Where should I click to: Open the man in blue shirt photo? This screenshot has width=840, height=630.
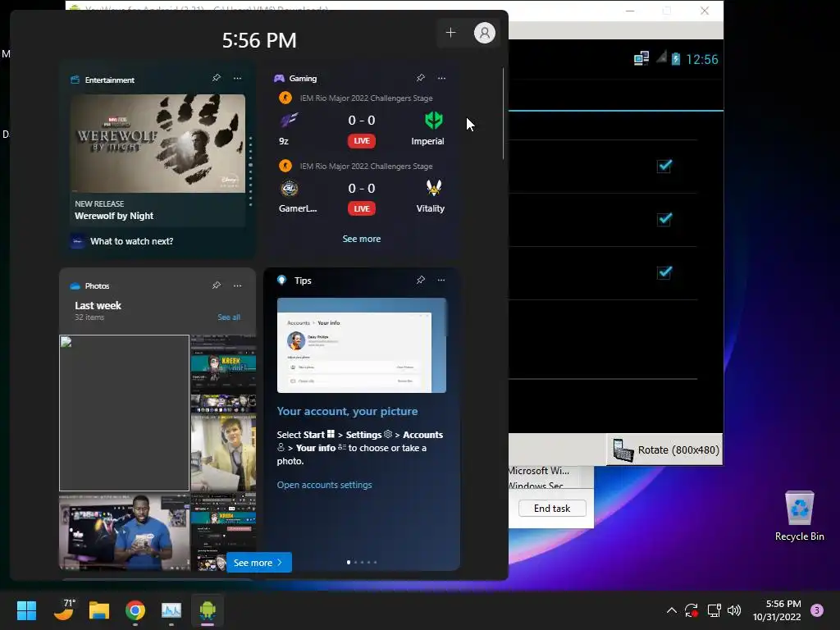click(125, 532)
